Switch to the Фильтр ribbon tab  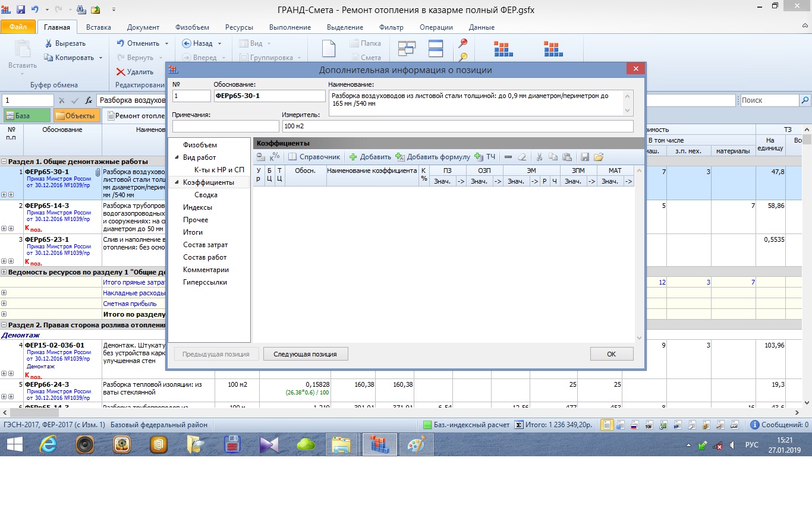pyautogui.click(x=391, y=27)
